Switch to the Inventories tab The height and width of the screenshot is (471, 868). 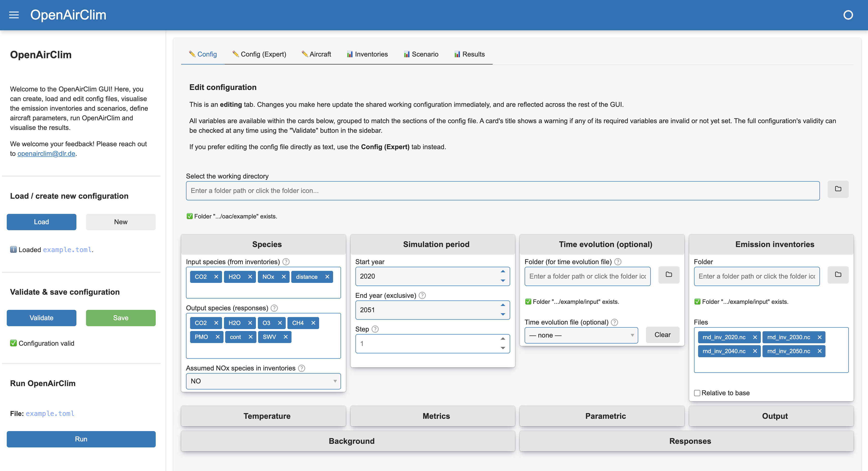367,54
